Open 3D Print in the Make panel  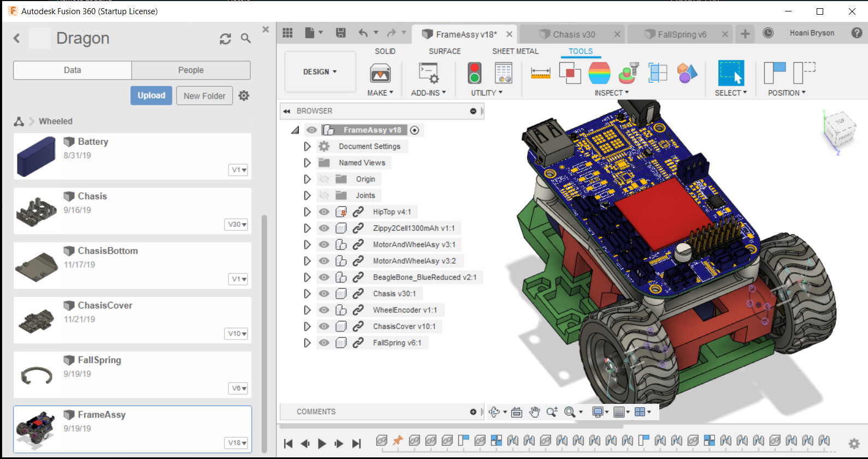point(380,74)
